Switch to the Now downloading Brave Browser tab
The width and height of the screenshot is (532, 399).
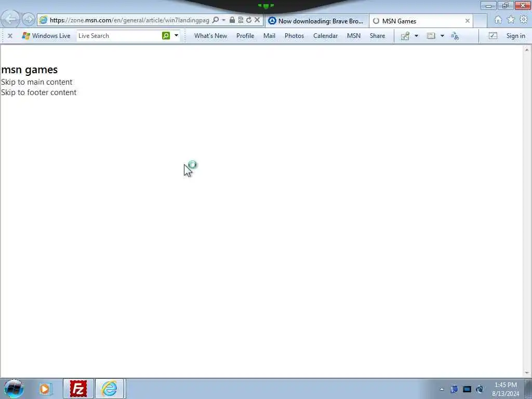pyautogui.click(x=316, y=21)
